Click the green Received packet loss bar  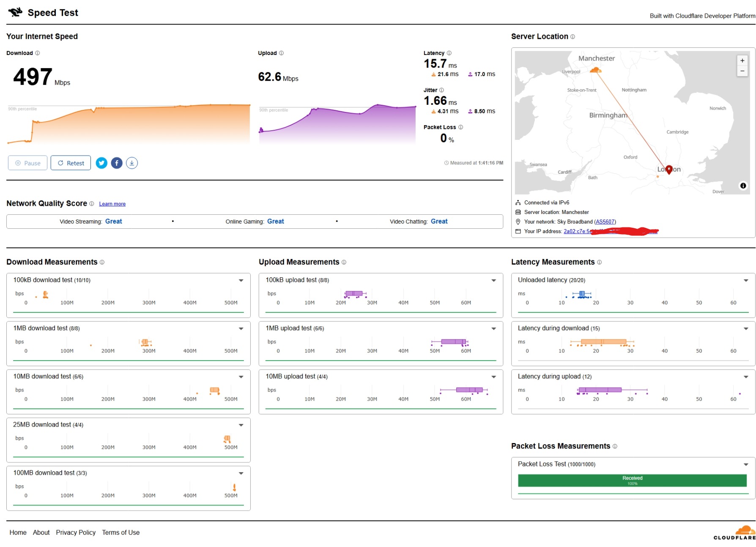coord(632,481)
